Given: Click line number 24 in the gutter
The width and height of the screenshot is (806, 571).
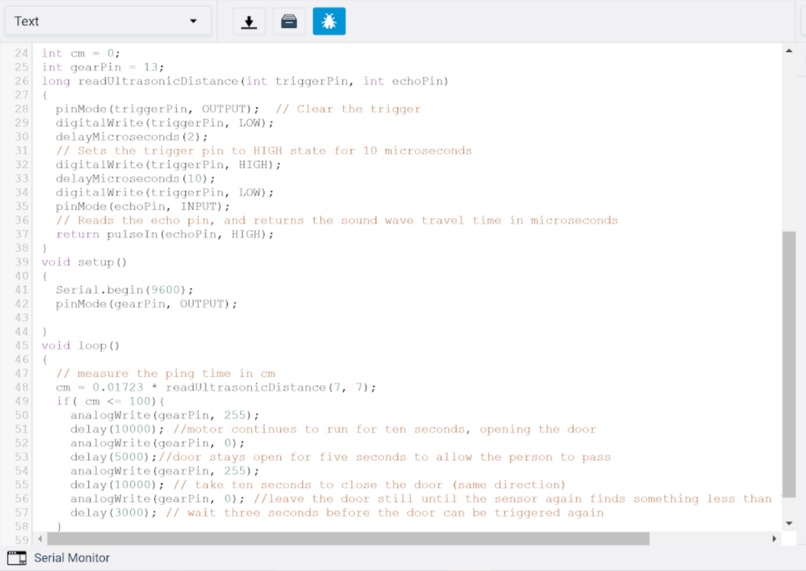Looking at the screenshot, I should [21, 53].
